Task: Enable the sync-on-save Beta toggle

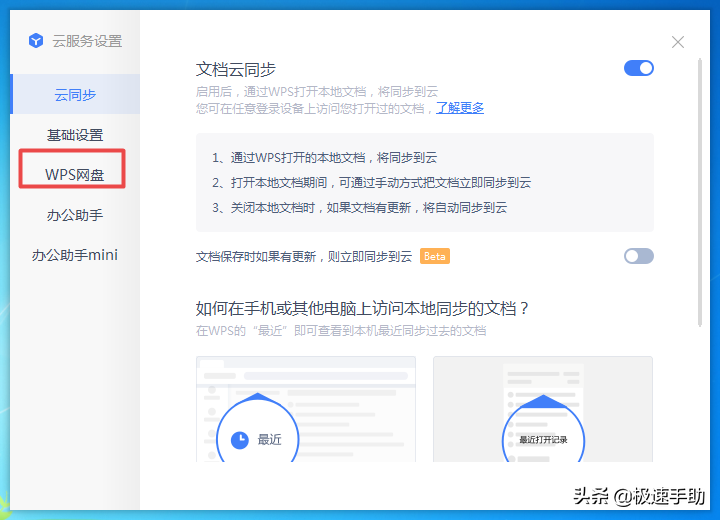Action: (639, 256)
